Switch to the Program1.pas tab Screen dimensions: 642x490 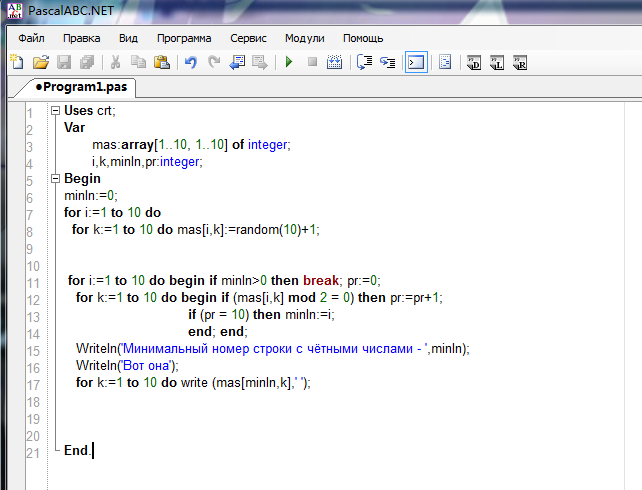pos(81,87)
